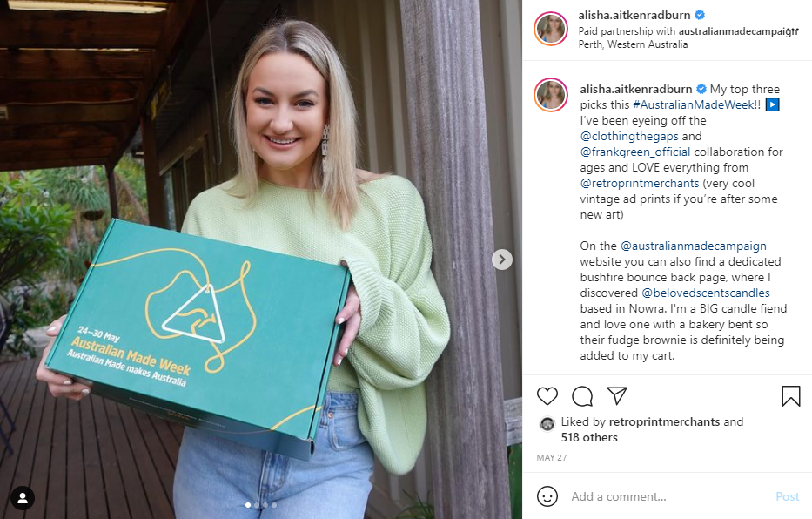
Task: Share post using paper plane icon
Action: (617, 395)
